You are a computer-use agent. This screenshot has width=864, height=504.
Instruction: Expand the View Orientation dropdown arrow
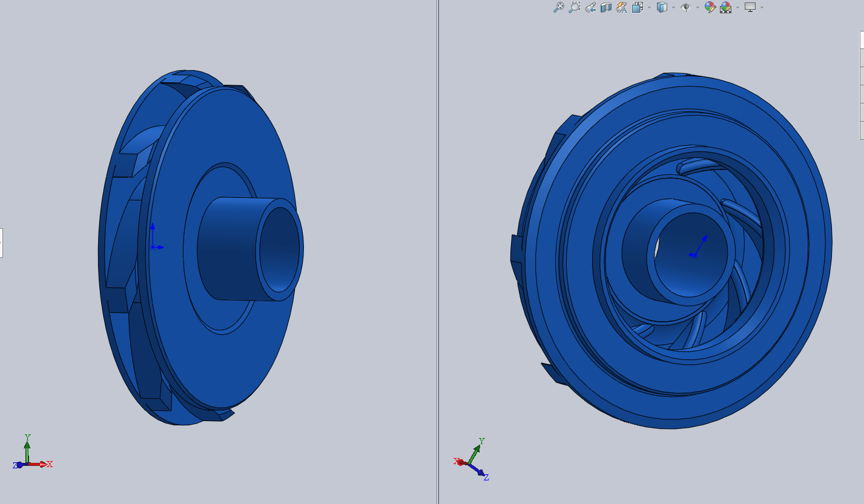point(649,7)
